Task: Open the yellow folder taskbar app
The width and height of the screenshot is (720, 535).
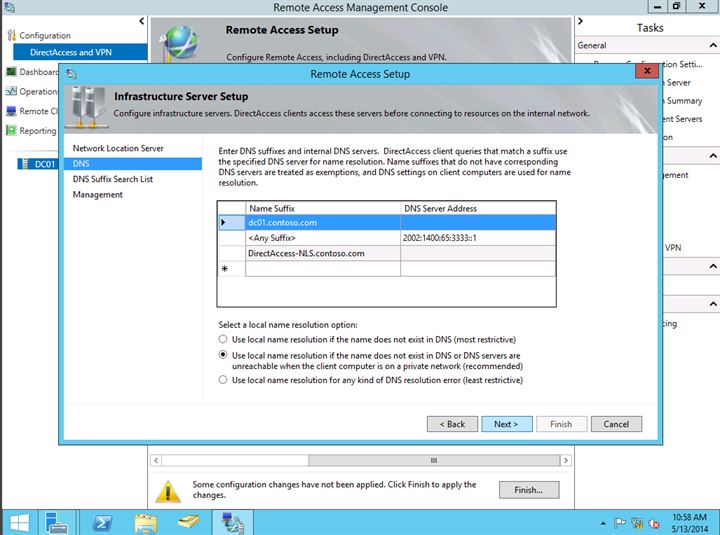Action: coord(189,523)
